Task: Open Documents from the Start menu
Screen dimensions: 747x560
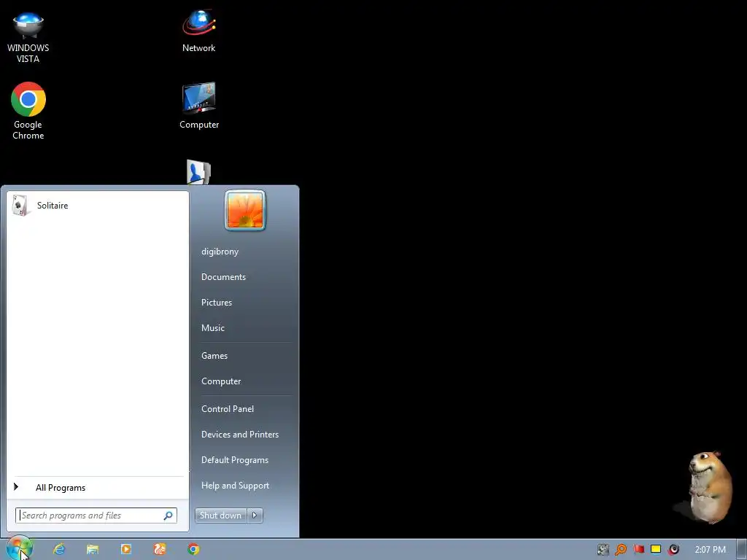Action: point(223,277)
